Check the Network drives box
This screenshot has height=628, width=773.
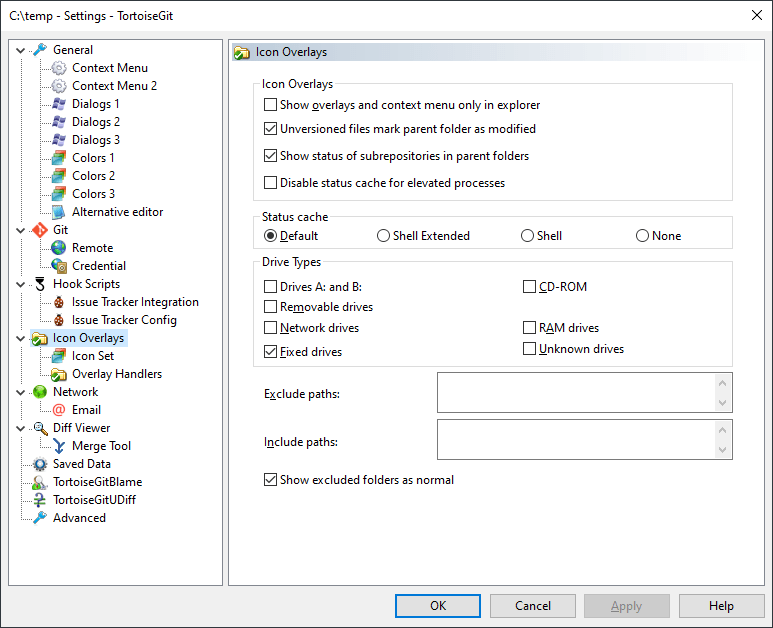click(x=270, y=327)
